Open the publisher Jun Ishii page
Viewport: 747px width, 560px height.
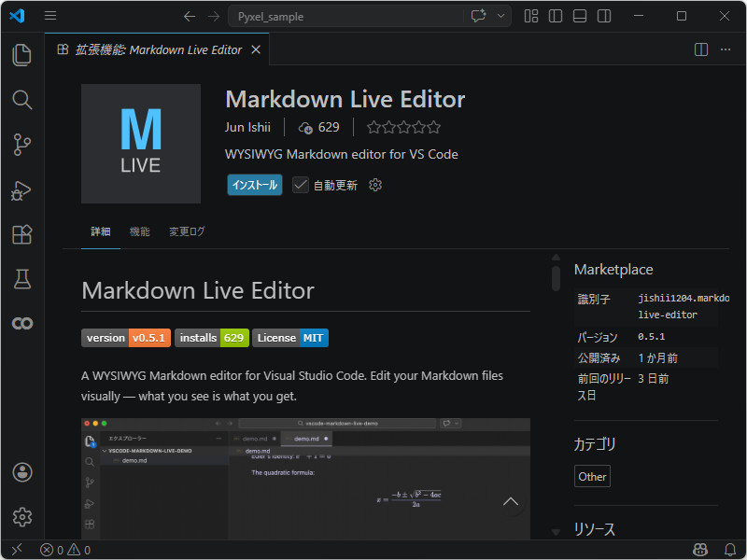click(248, 126)
